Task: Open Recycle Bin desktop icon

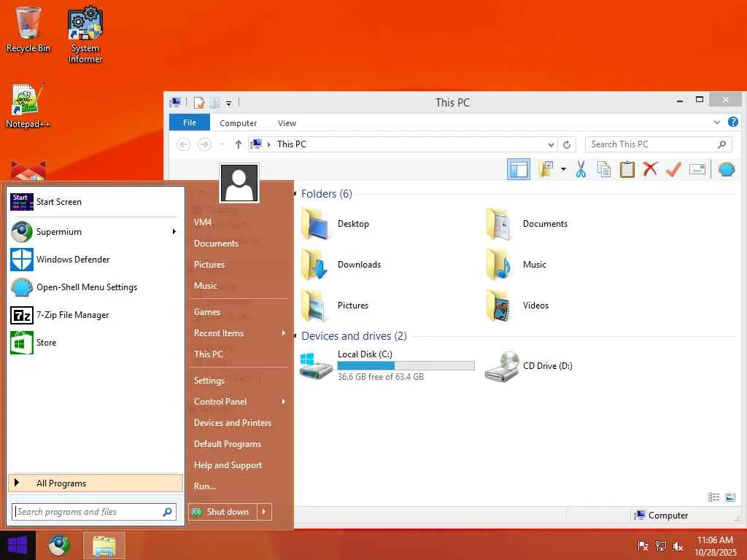Action: pos(28,29)
